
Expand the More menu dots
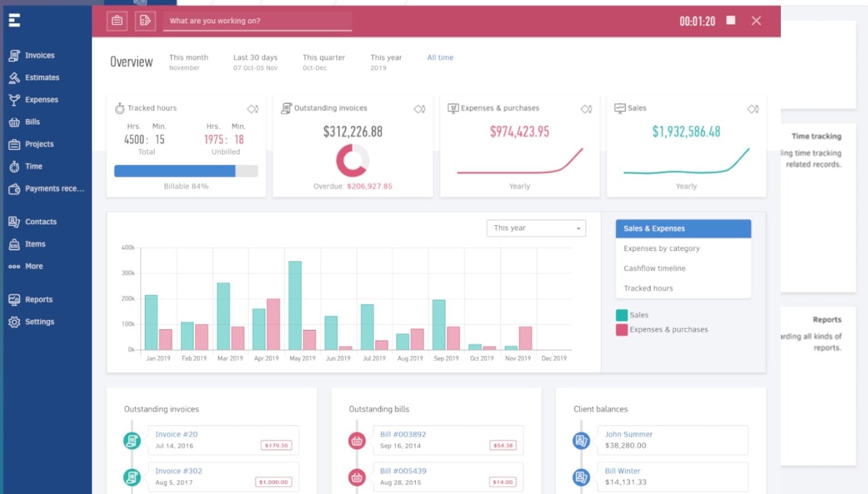14,267
